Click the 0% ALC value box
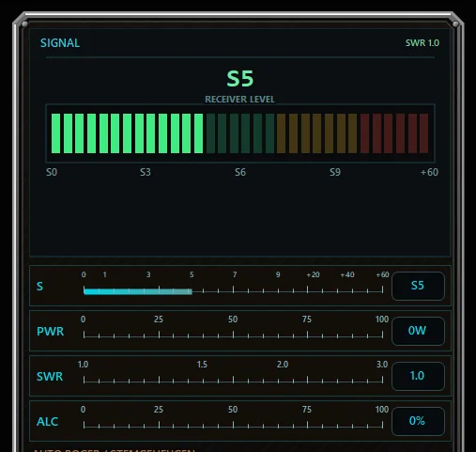This screenshot has width=476, height=452. tap(418, 421)
